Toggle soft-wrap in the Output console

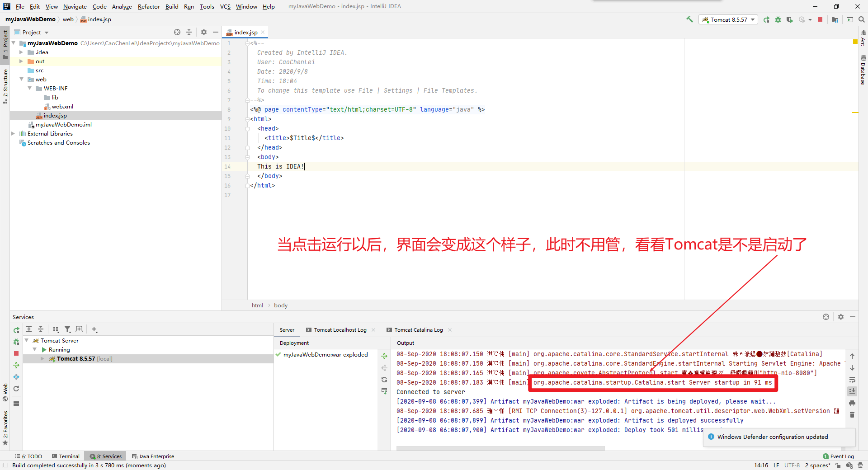pos(852,380)
